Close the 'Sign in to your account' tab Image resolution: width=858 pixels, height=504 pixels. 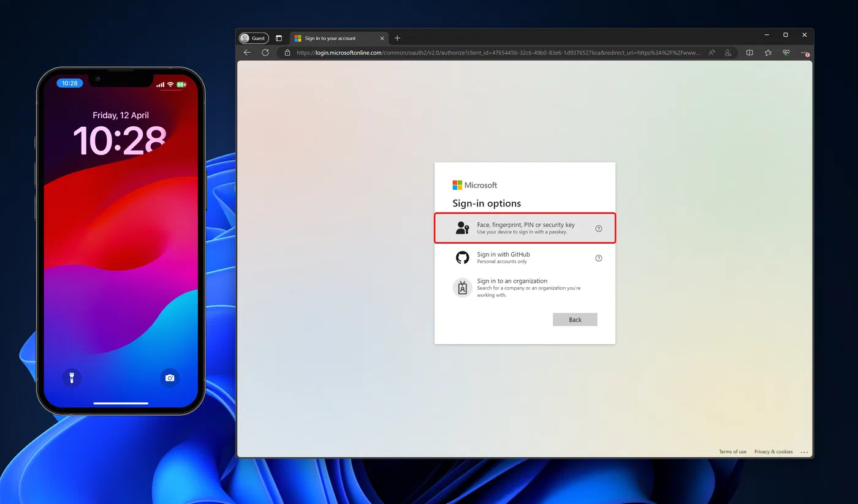point(382,38)
